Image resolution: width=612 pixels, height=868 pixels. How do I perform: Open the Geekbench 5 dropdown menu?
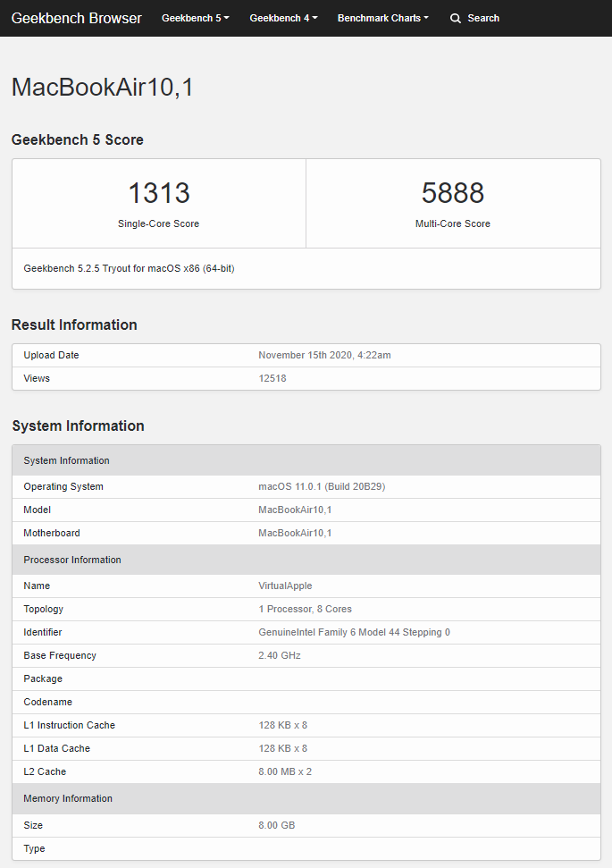pyautogui.click(x=196, y=18)
